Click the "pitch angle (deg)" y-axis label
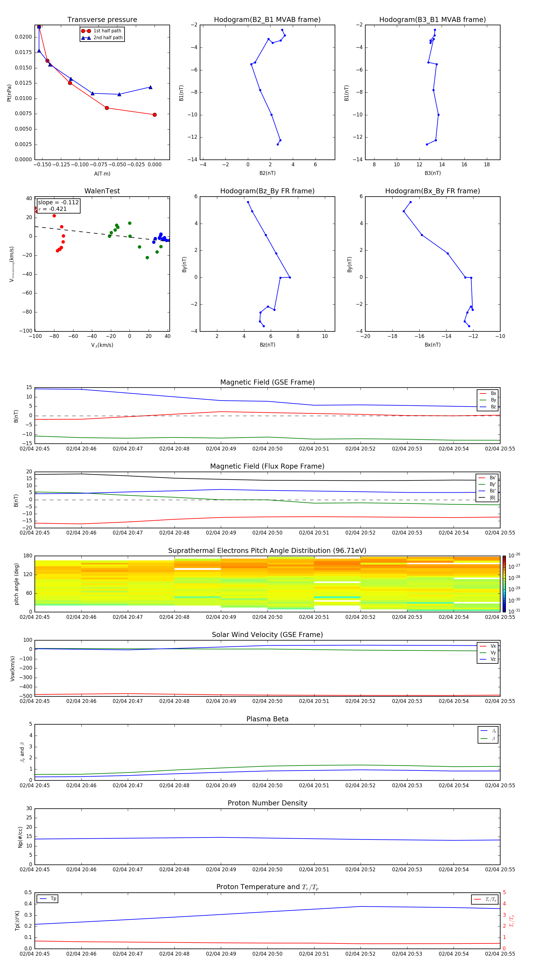Screen dimensions: 535x980 (x=16, y=584)
